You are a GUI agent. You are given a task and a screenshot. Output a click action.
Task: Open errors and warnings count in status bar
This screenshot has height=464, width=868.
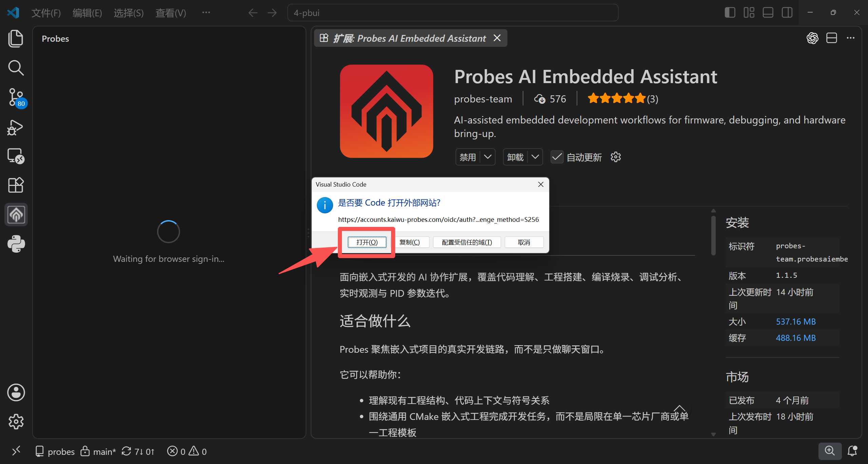(x=187, y=451)
